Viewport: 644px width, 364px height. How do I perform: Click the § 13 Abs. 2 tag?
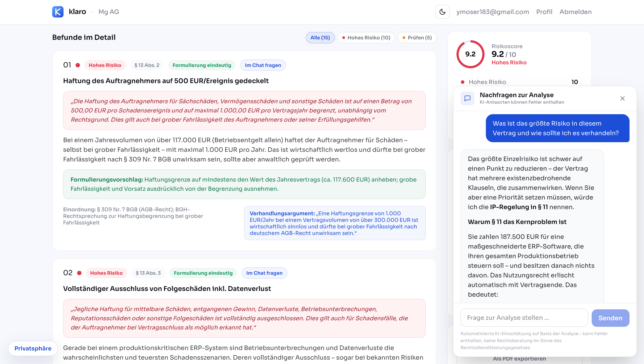pos(147,65)
